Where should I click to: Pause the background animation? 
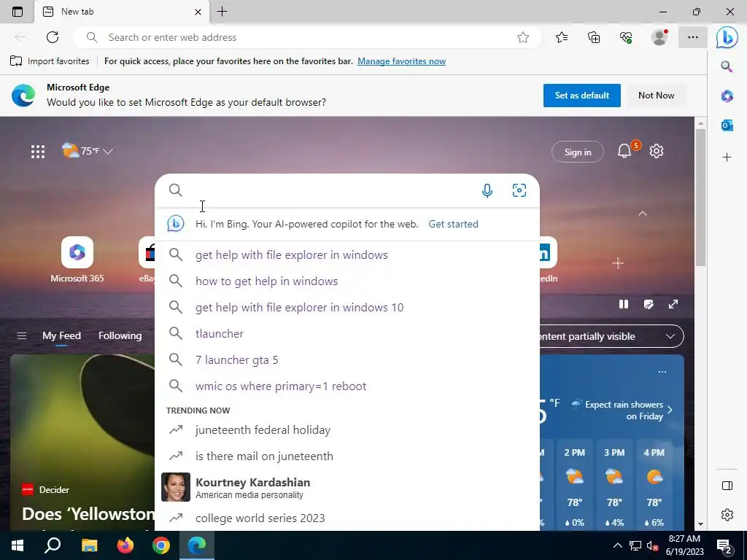(623, 304)
